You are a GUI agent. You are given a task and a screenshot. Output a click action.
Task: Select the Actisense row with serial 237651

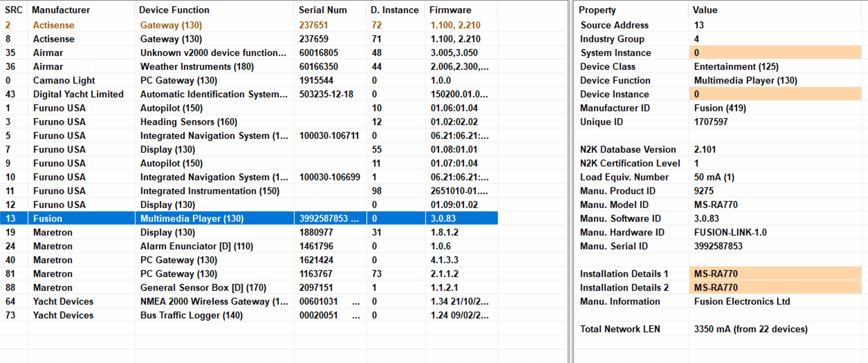click(249, 25)
